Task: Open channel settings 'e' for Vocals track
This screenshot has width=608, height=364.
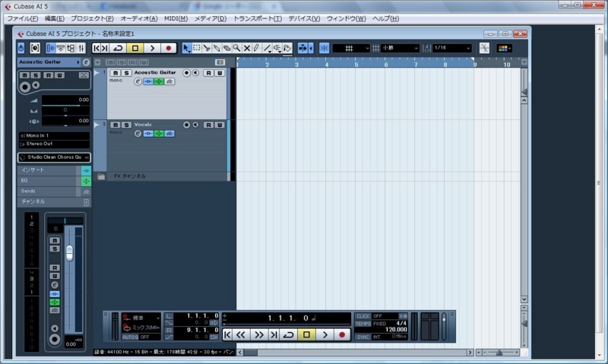Action: (x=138, y=133)
